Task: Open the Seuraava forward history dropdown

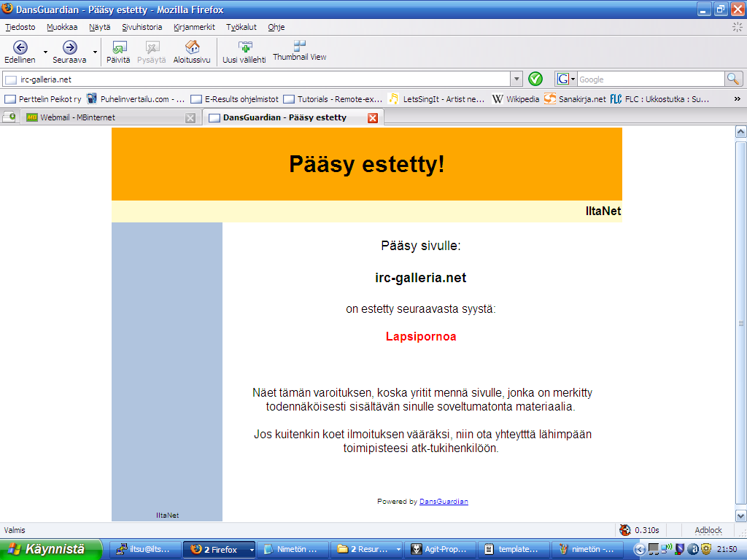Action: click(x=96, y=52)
